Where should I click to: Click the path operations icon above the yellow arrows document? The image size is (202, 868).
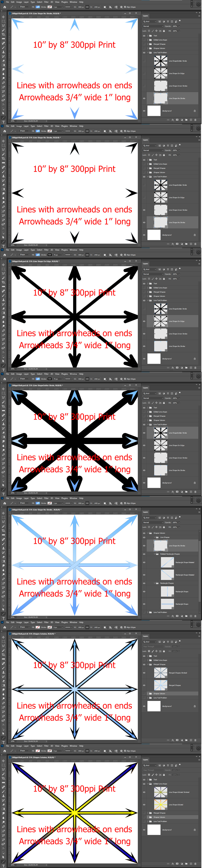click(105, 751)
